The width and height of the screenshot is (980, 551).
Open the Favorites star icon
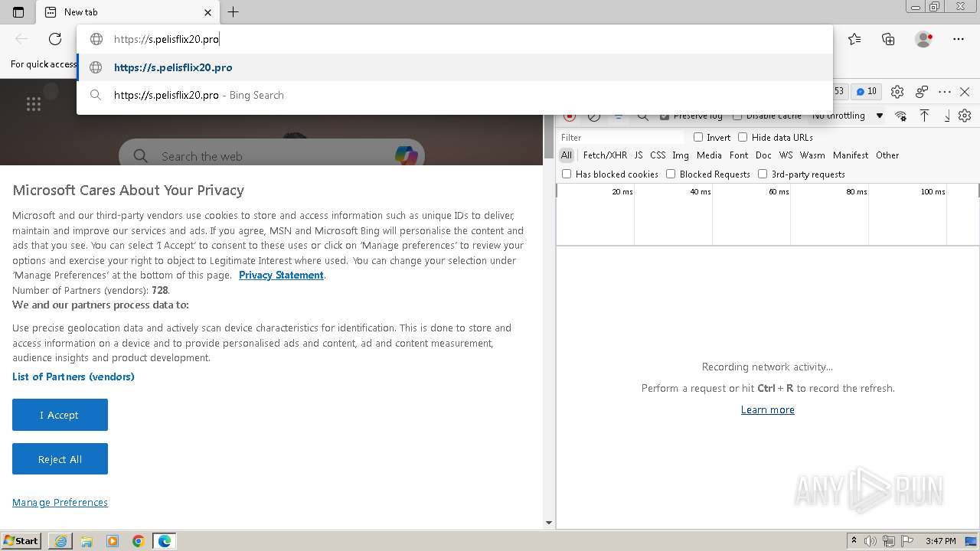click(854, 39)
